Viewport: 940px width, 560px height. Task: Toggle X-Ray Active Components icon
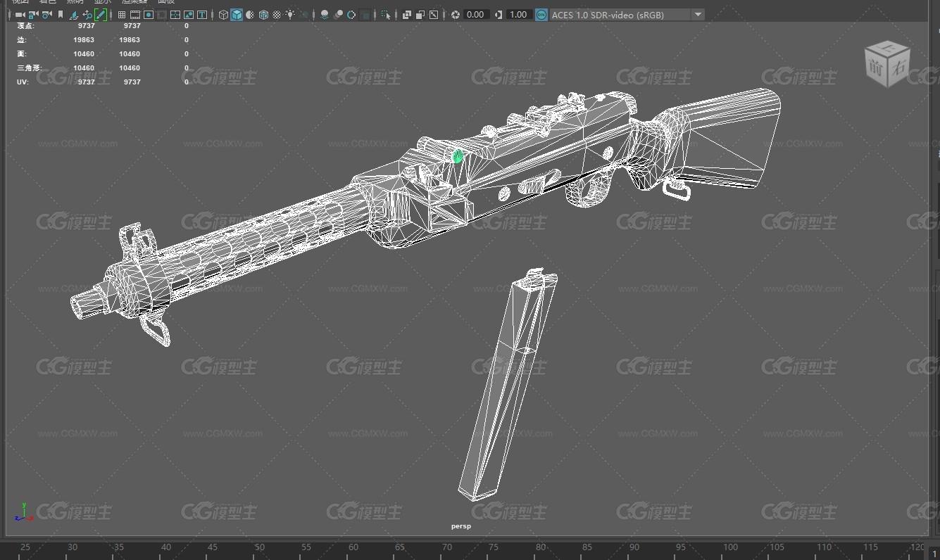(420, 14)
